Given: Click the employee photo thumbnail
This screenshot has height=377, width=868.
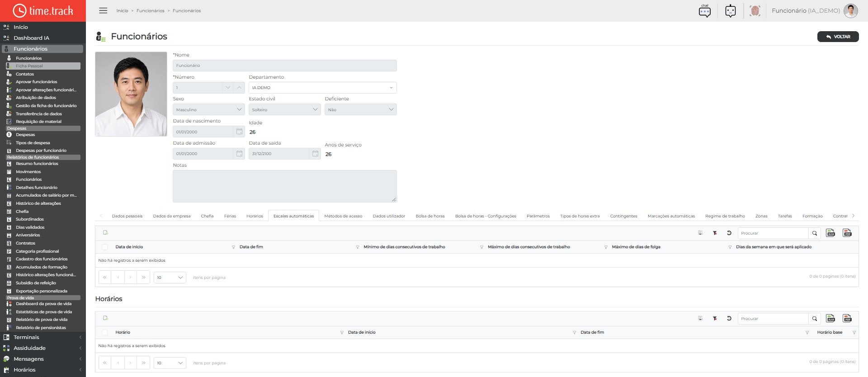Looking at the screenshot, I should pos(131,94).
